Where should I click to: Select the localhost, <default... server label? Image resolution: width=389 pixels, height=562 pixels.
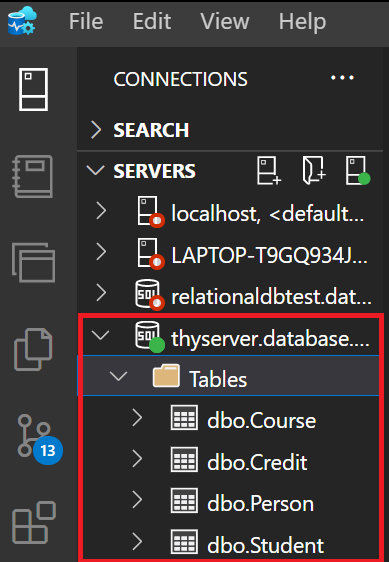click(x=268, y=214)
